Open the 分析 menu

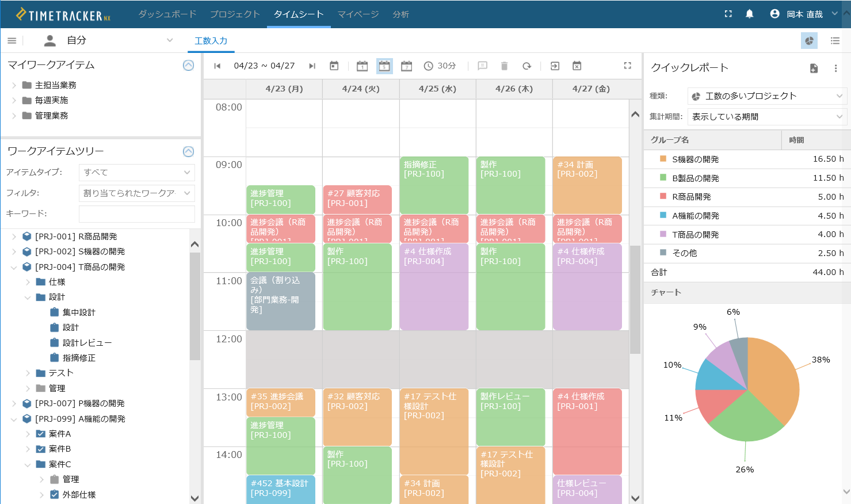[401, 14]
